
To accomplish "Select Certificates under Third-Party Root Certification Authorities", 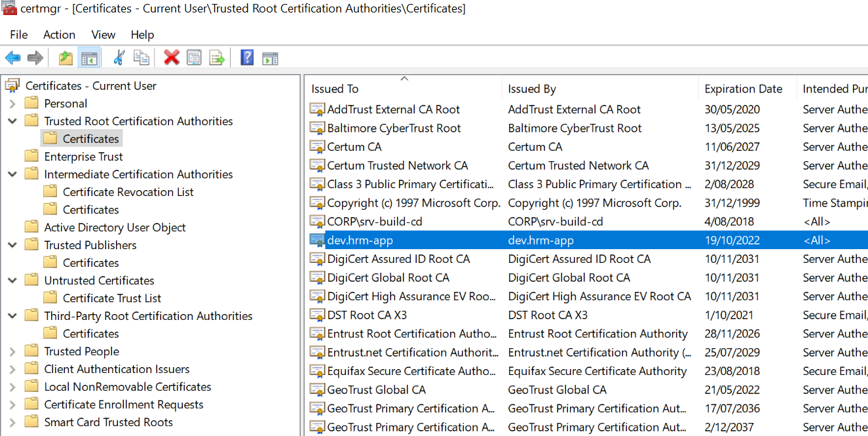I will (x=91, y=334).
